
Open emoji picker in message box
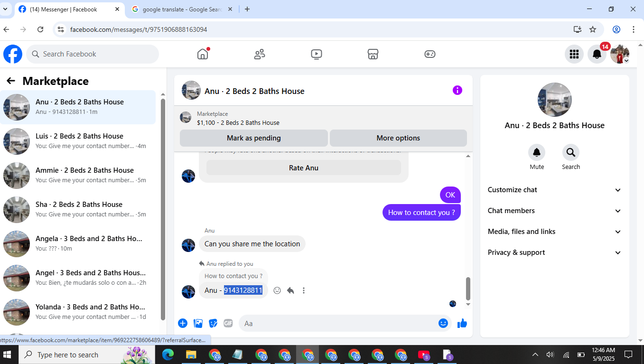point(443,323)
